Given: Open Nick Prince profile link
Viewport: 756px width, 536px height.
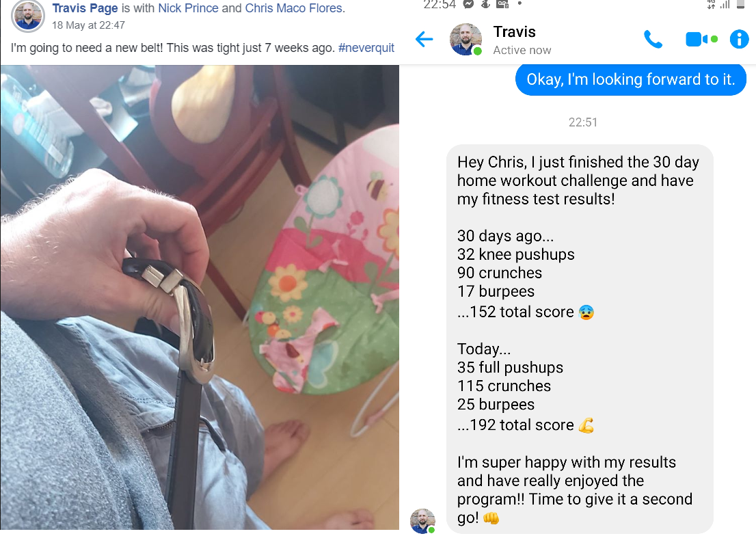Looking at the screenshot, I should click(x=188, y=8).
